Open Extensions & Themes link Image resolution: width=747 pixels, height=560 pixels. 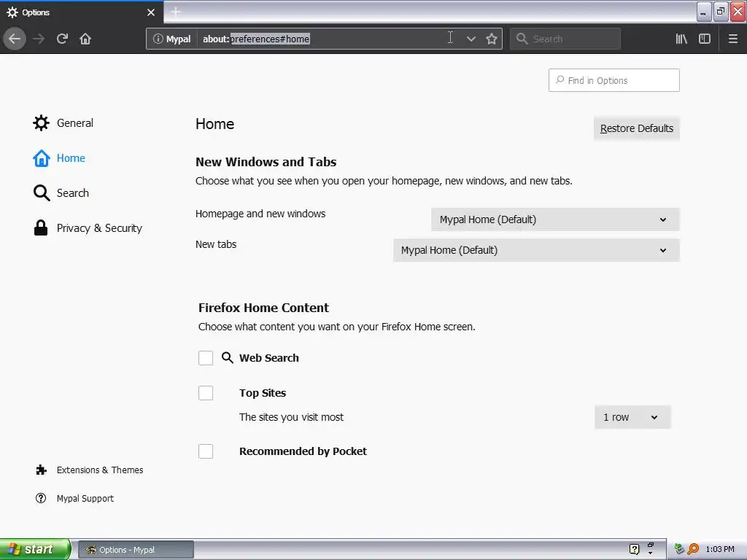click(100, 470)
